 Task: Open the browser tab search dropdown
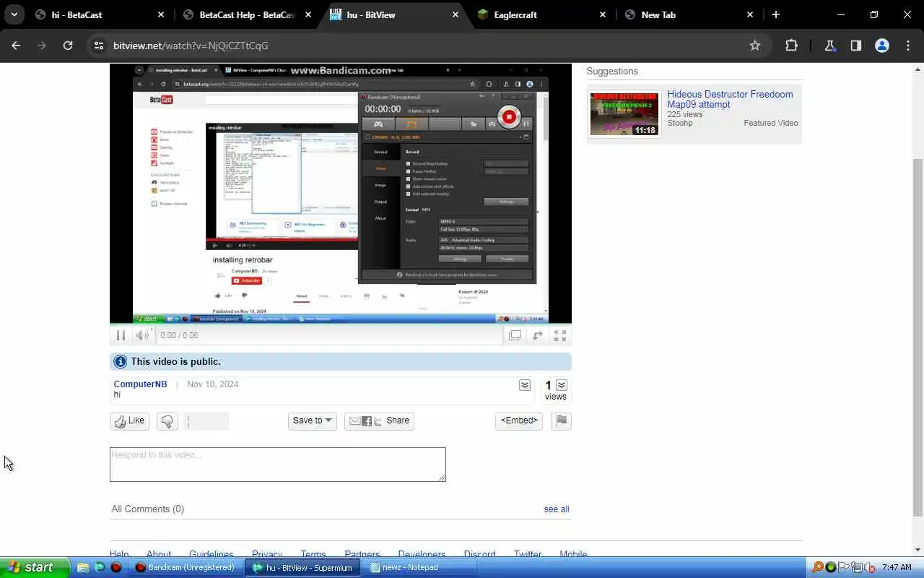14,14
